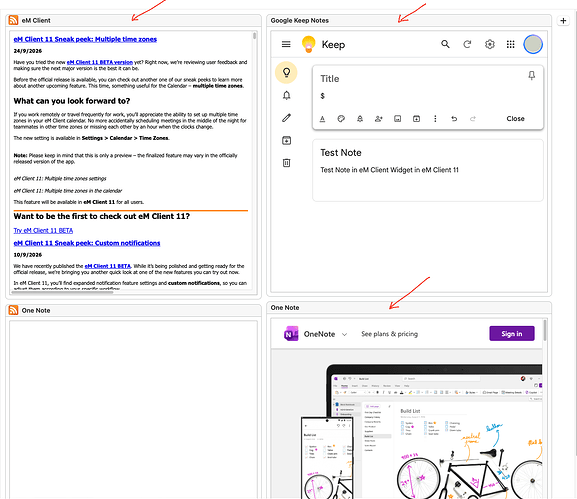Screen dimensions: 577x499
Task: Open the note's three-dot more menu
Action: (x=435, y=118)
